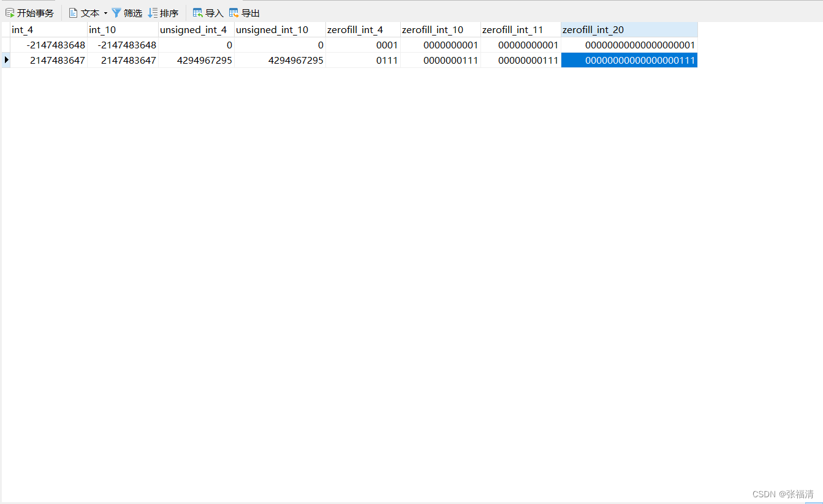The image size is (823, 504).
Task: Click the cell containing 00000000001
Action: click(x=521, y=45)
